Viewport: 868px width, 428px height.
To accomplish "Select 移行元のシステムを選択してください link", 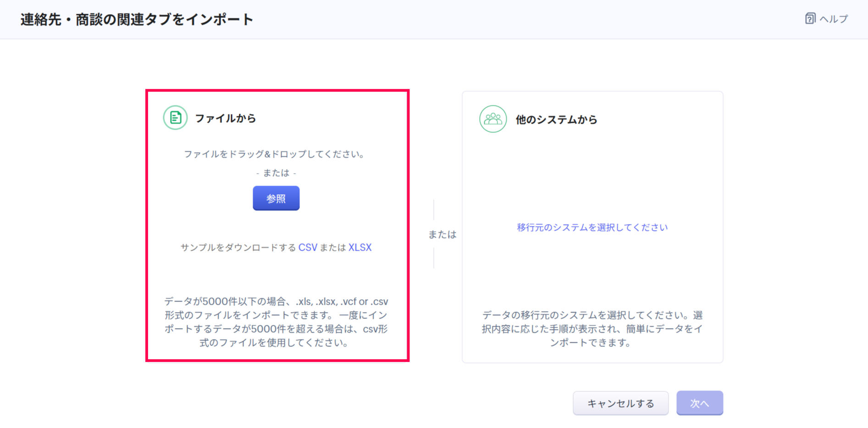I will click(592, 227).
